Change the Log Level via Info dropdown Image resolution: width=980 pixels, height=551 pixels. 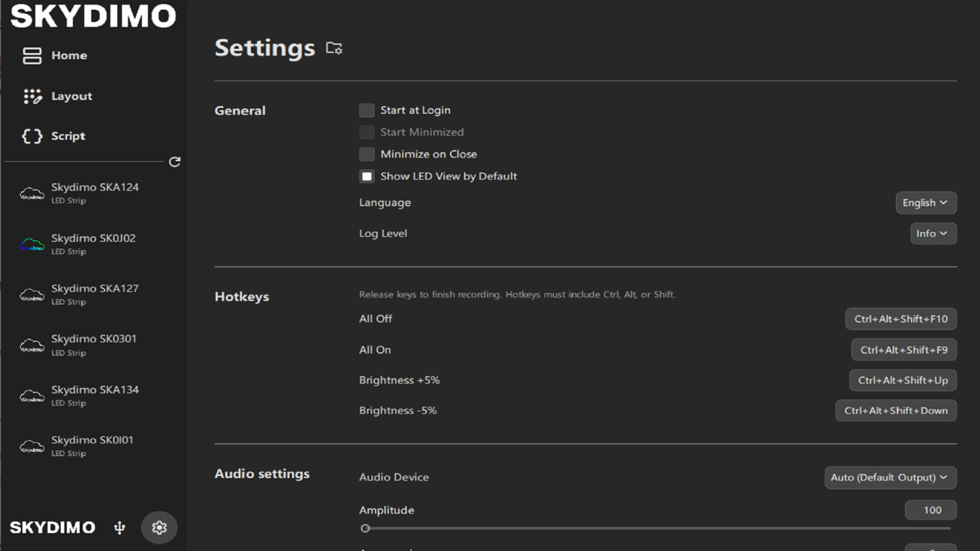click(933, 233)
